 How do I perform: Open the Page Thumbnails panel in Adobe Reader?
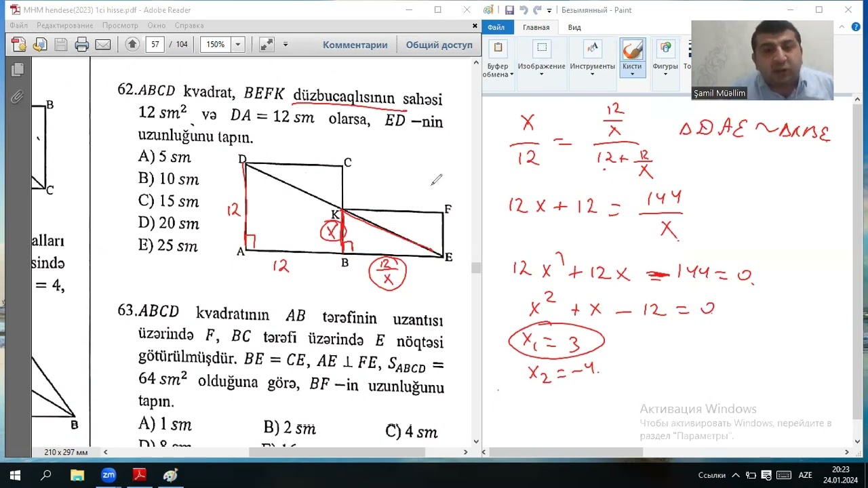pyautogui.click(x=18, y=69)
